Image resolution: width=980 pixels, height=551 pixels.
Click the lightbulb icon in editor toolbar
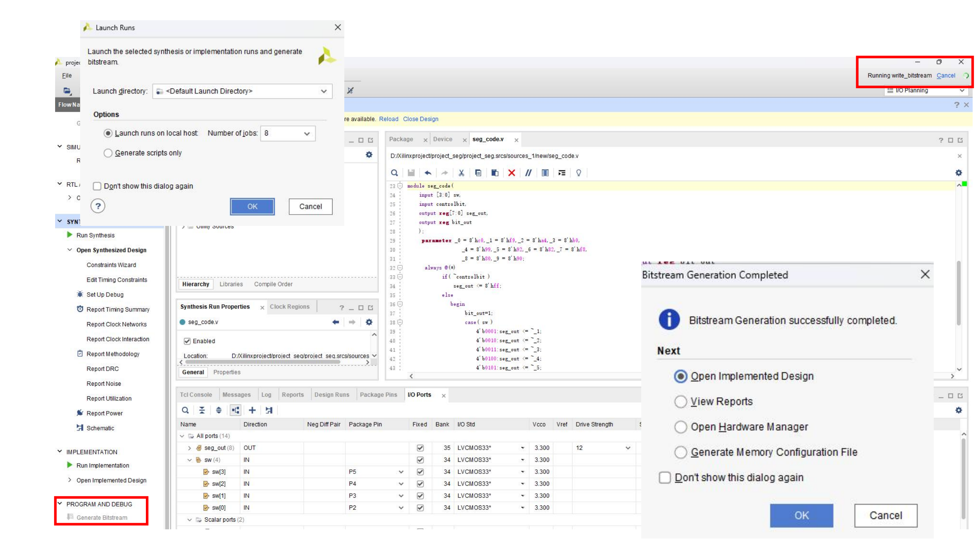(x=578, y=173)
